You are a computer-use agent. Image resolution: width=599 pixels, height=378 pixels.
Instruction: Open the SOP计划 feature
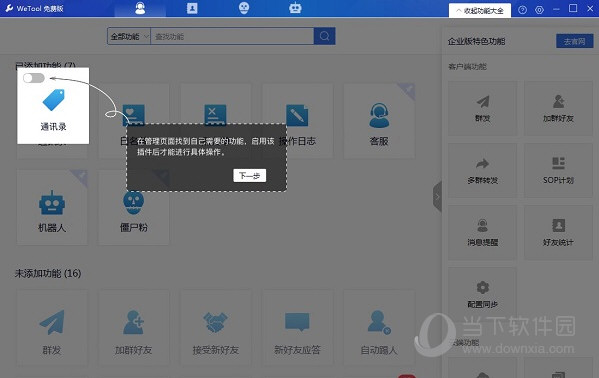tap(559, 170)
